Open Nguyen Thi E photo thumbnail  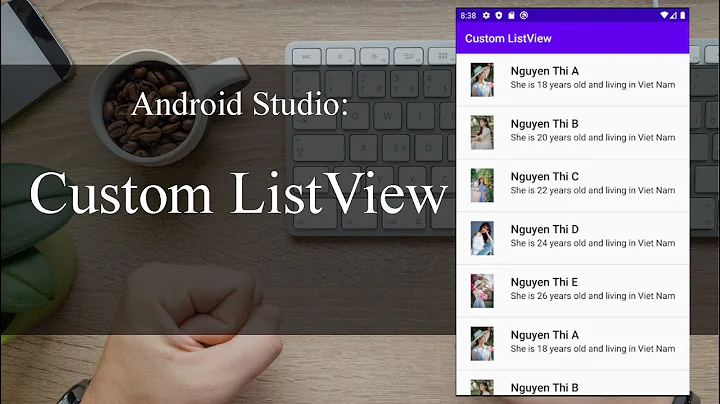pyautogui.click(x=482, y=291)
